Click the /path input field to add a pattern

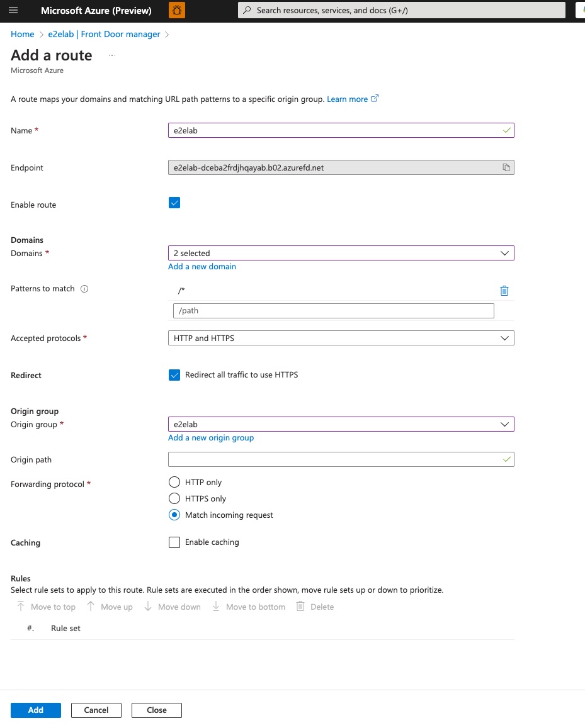(333, 310)
